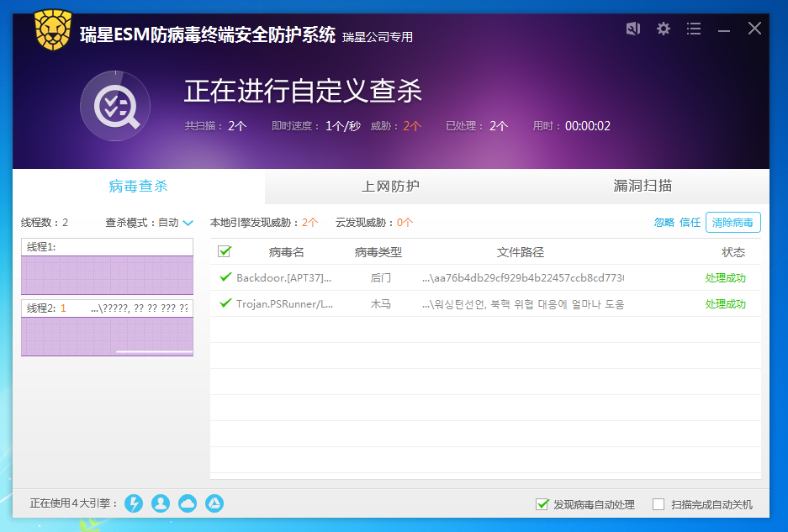Toggle checkmark for Backdoor.[APT37] row
Image resolution: width=788 pixels, height=532 pixels.
pyautogui.click(x=225, y=277)
